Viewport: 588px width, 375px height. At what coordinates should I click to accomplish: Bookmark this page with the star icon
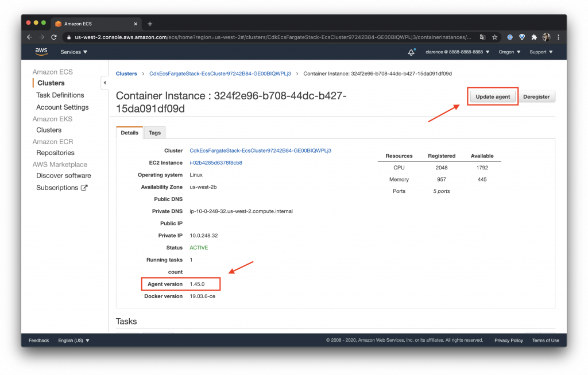[494, 37]
